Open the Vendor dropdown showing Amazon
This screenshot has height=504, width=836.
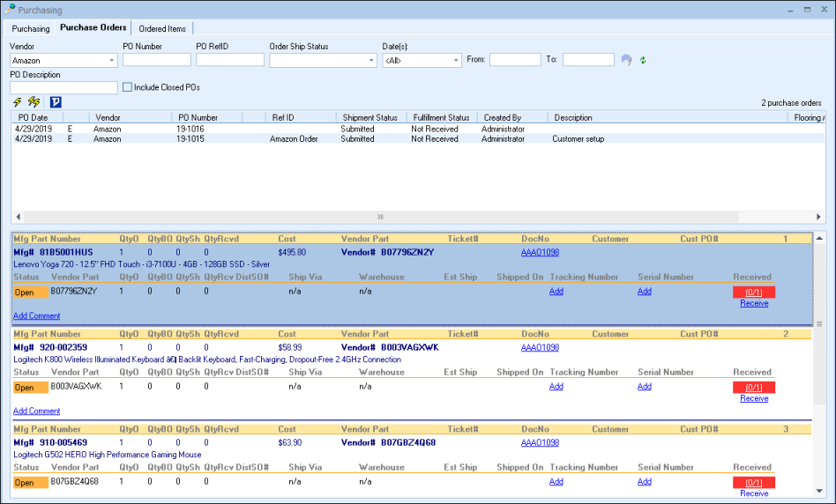pyautogui.click(x=111, y=61)
